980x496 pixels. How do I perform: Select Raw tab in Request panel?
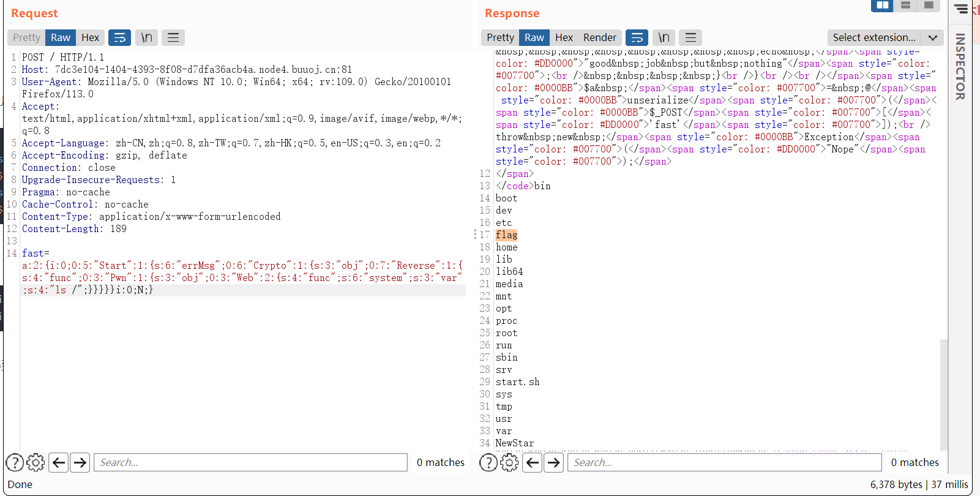pyautogui.click(x=61, y=37)
